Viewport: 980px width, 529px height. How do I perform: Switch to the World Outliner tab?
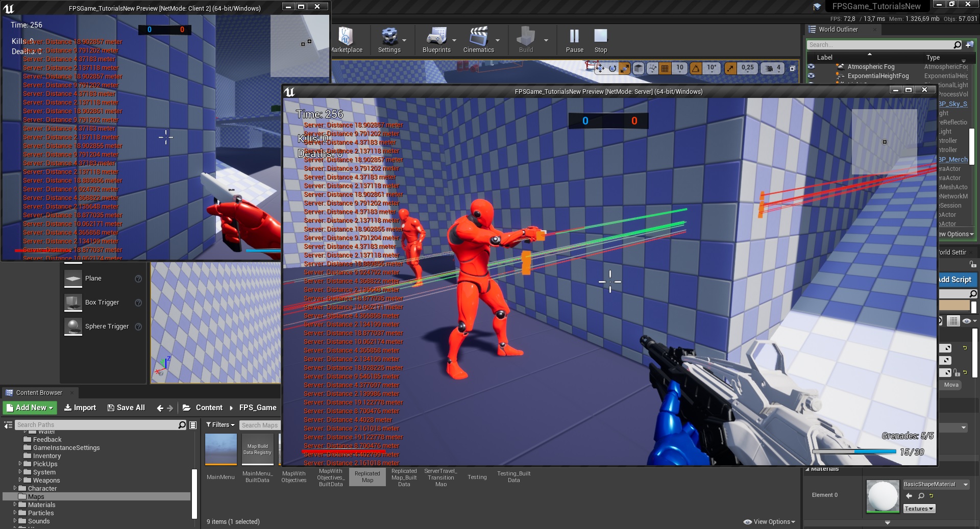838,30
